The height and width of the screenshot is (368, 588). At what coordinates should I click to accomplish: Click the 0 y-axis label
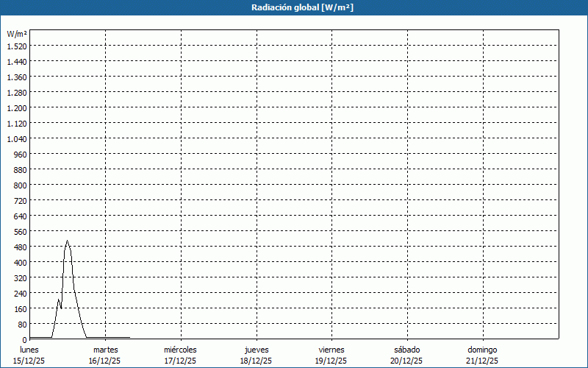[25, 340]
